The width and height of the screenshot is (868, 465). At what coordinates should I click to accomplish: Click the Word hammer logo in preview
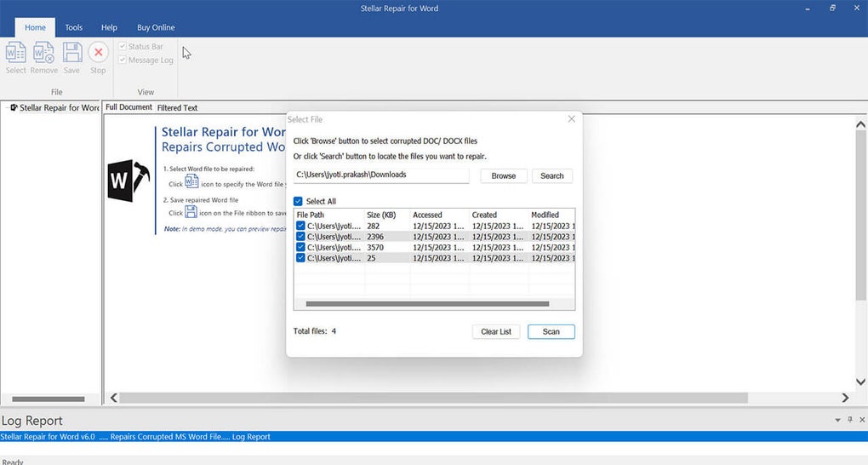tap(128, 181)
